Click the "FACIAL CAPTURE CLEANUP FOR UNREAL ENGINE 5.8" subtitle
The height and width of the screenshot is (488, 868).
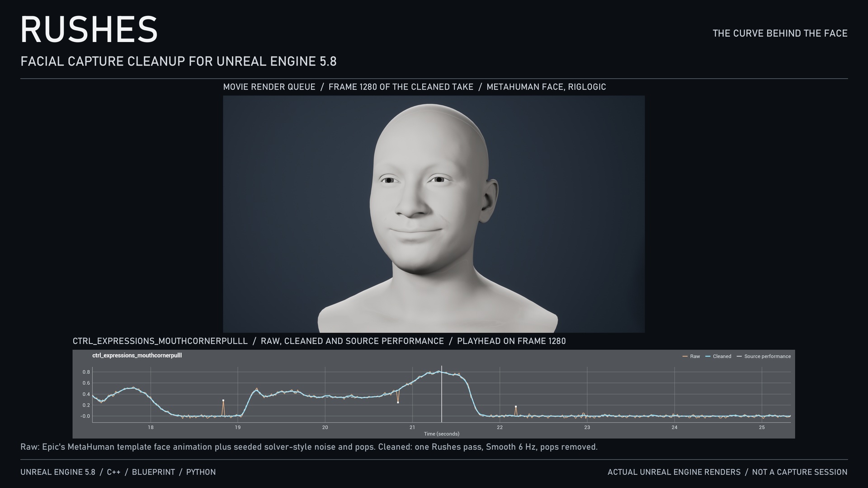(179, 61)
